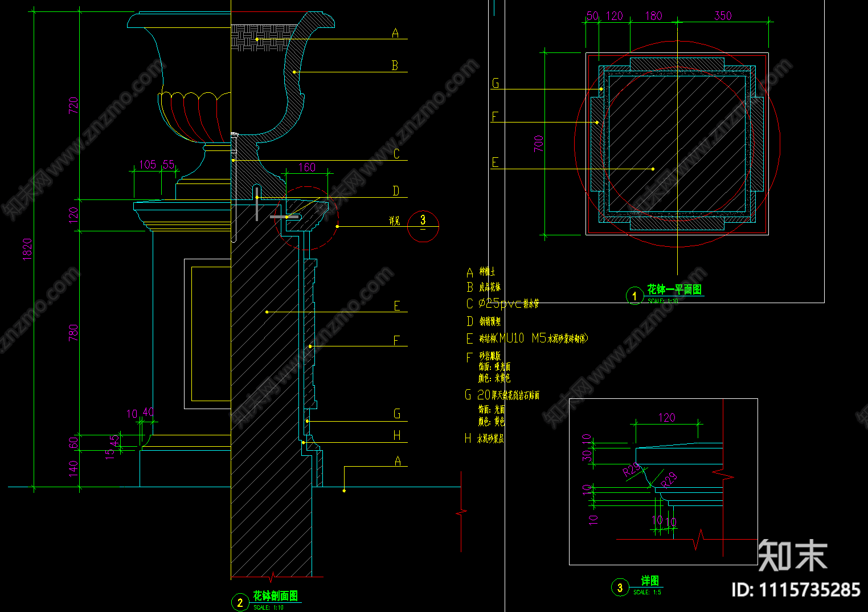Viewport: 868px width, 612px height.
Task: Select leader label 'F' in the section view
Action: 396,341
